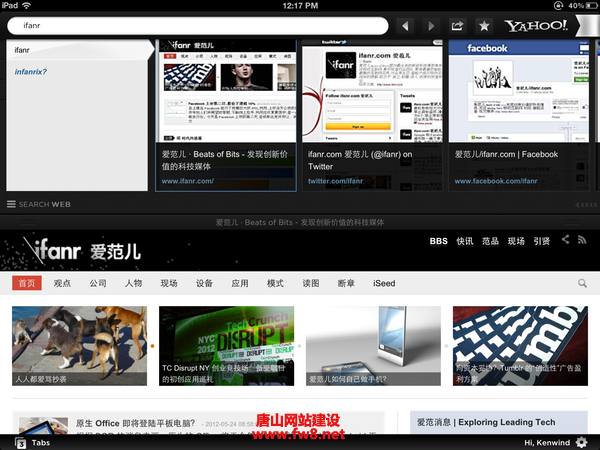Tap the result pager arrow indicator

click(x=585, y=205)
